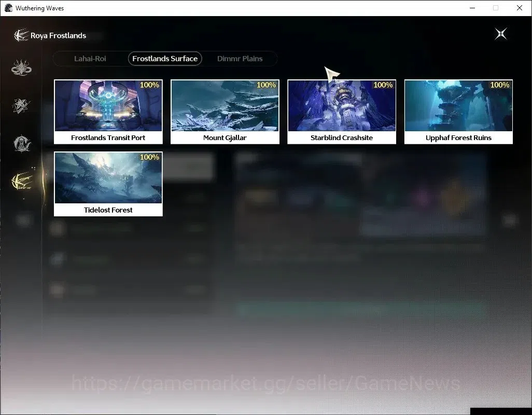Click 100% on Mount Gjallar card

pos(267,85)
